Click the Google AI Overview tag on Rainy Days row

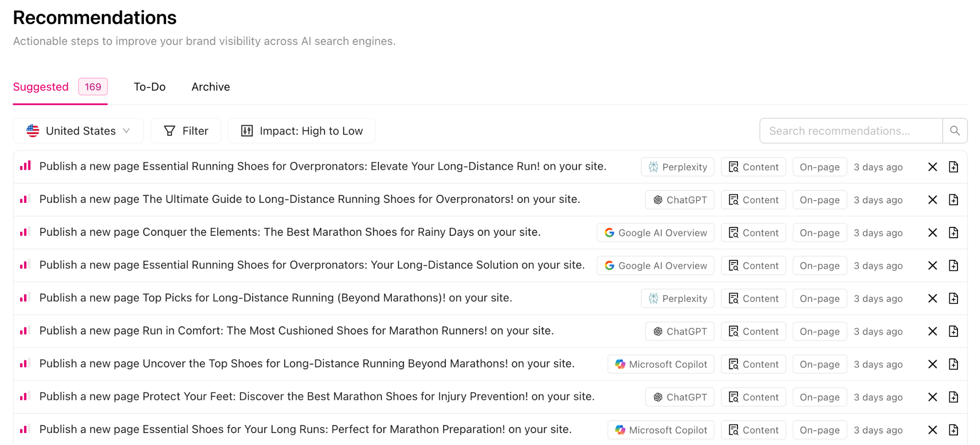[655, 233]
